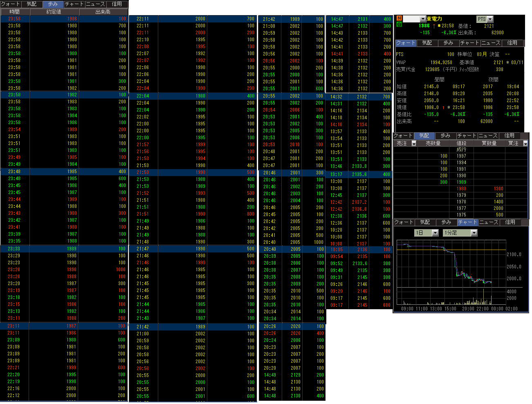Click the 出来高 column header in tick list
Image resolution: width=532 pixels, height=404 pixels.
103,12
